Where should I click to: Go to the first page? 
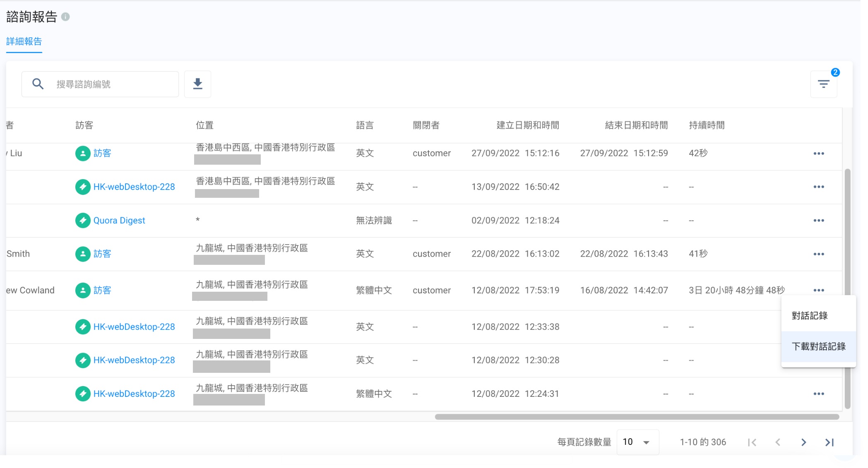point(752,442)
